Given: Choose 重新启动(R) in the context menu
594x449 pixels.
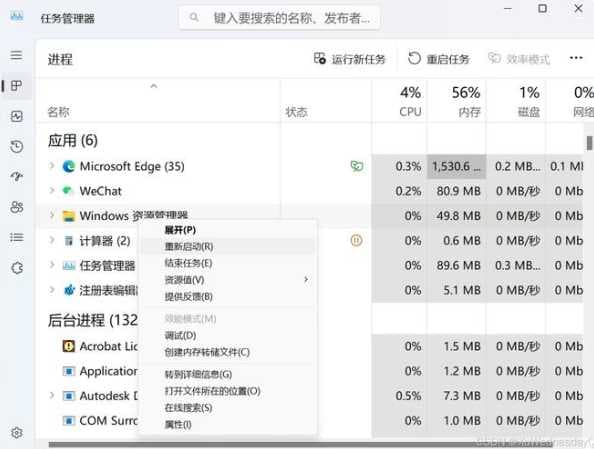Looking at the screenshot, I should pos(228,247).
